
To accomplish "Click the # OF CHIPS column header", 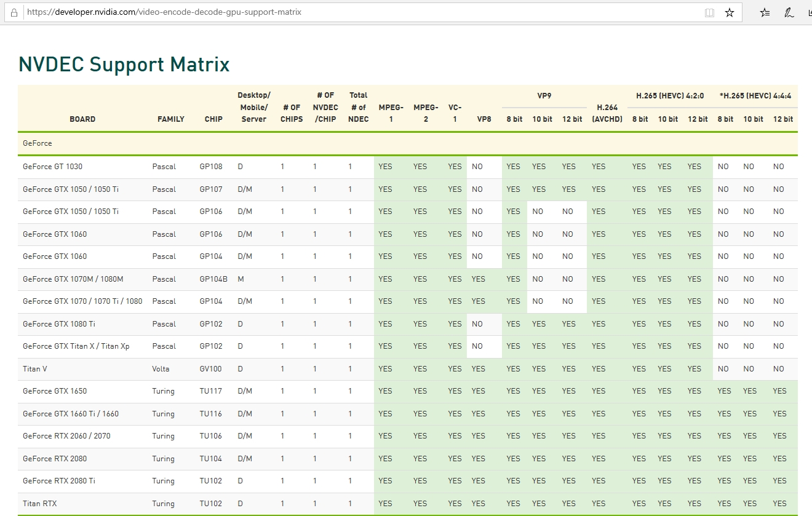I will tap(292, 113).
